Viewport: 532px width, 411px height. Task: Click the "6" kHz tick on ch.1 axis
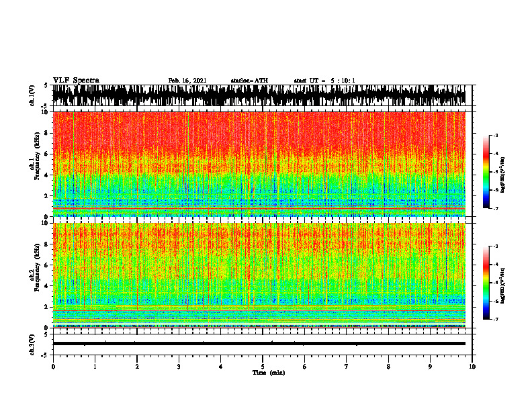tap(46, 154)
